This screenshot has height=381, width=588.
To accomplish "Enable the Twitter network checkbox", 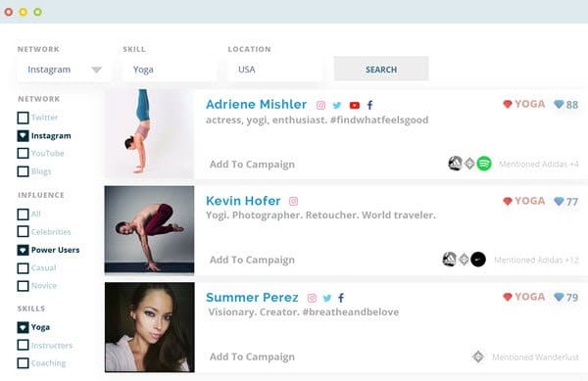I will (x=23, y=118).
